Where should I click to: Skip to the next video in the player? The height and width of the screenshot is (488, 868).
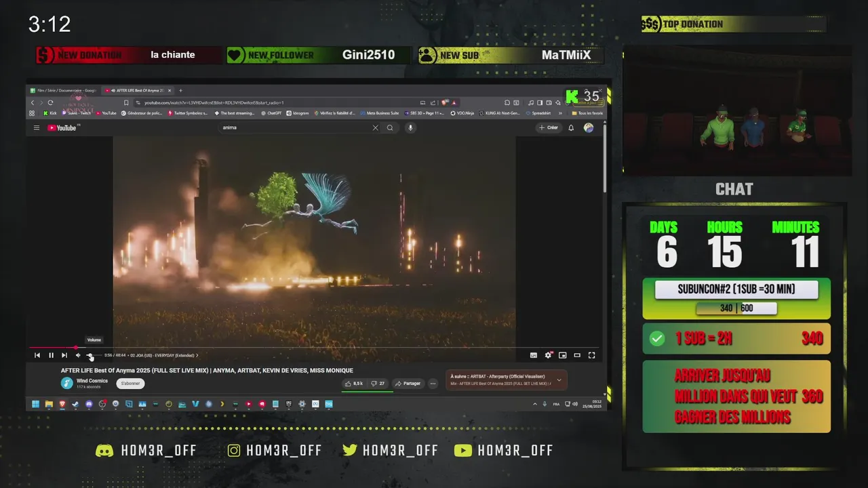tap(64, 355)
